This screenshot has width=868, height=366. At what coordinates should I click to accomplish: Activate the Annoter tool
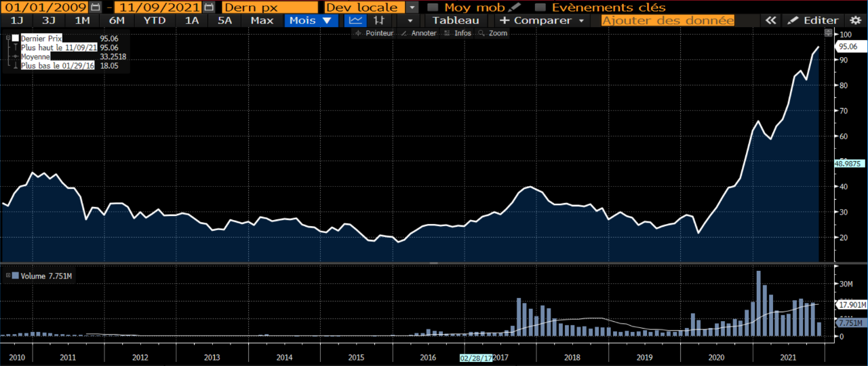click(x=419, y=33)
